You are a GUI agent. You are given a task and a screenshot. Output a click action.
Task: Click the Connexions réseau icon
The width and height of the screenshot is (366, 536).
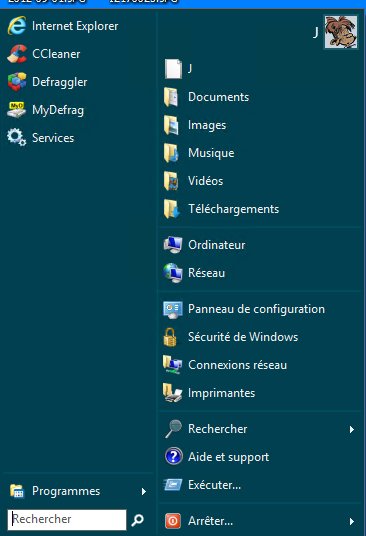tap(173, 365)
